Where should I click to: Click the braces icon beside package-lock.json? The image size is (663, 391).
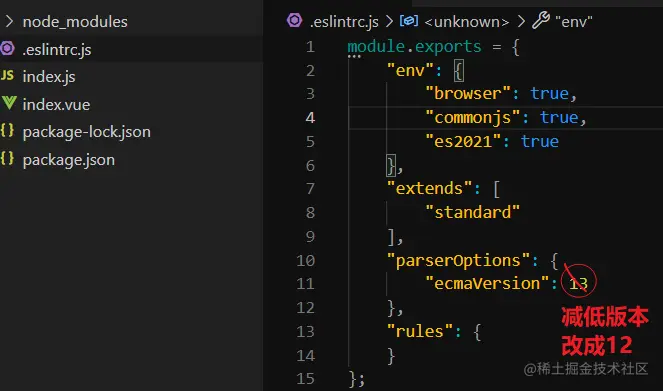[x=7, y=131]
